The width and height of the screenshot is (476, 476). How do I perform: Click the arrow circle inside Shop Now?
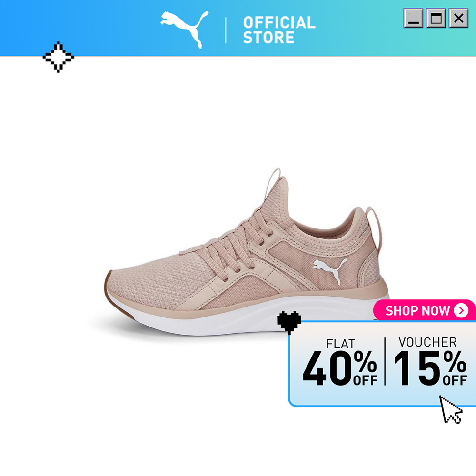tap(461, 310)
